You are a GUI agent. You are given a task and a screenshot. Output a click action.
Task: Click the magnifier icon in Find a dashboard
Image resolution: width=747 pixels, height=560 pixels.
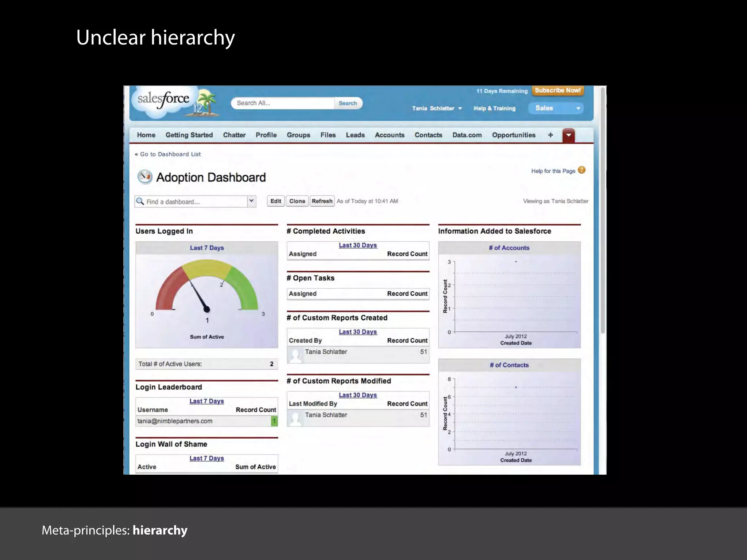coord(140,201)
